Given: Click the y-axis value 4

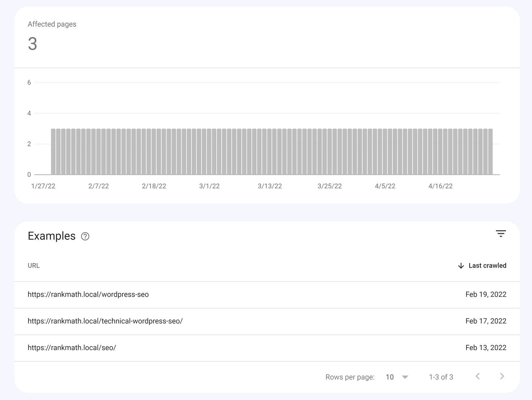Looking at the screenshot, I should (29, 113).
